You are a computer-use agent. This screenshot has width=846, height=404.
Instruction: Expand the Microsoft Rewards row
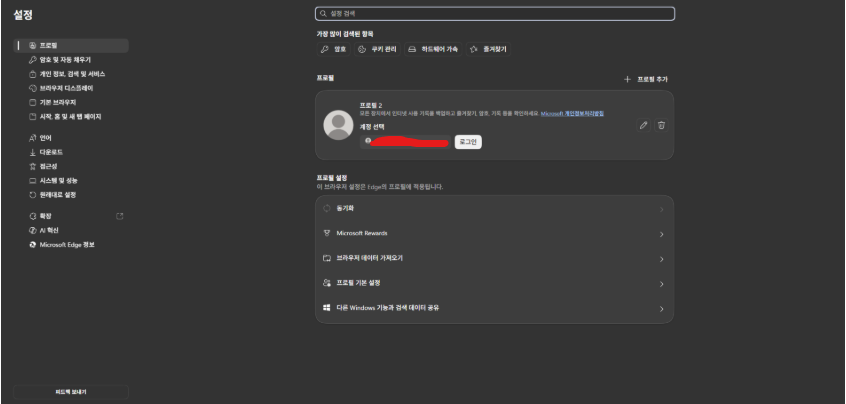click(x=494, y=234)
